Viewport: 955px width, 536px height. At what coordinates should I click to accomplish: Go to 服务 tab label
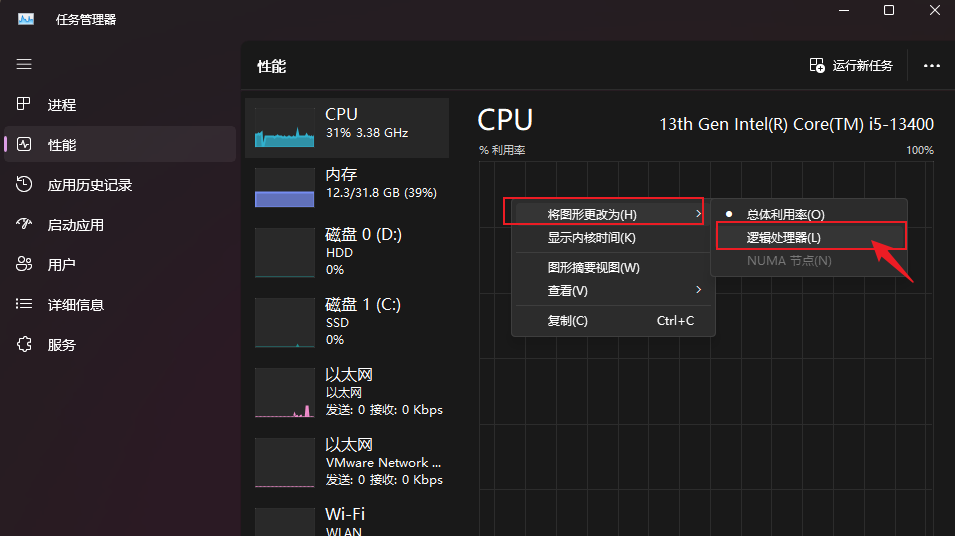tap(62, 345)
